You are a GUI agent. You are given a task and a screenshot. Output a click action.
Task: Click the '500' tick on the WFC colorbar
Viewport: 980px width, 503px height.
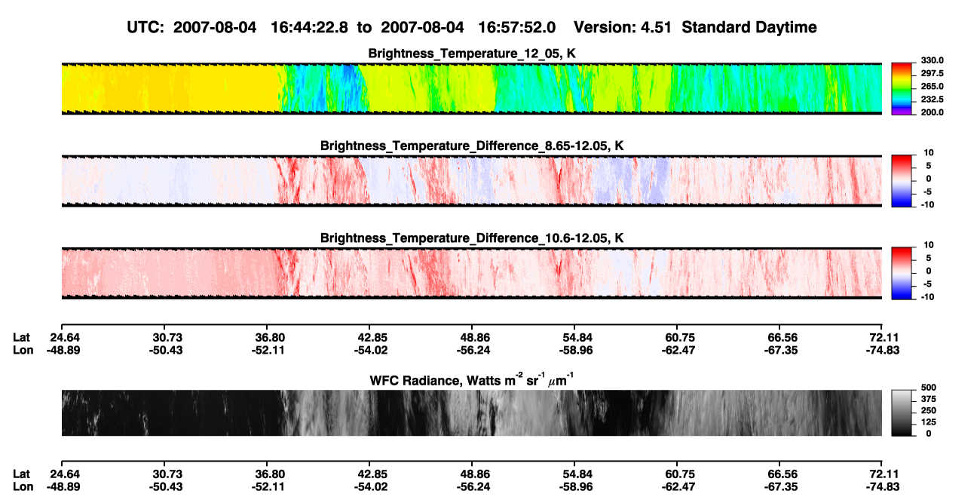[929, 387]
